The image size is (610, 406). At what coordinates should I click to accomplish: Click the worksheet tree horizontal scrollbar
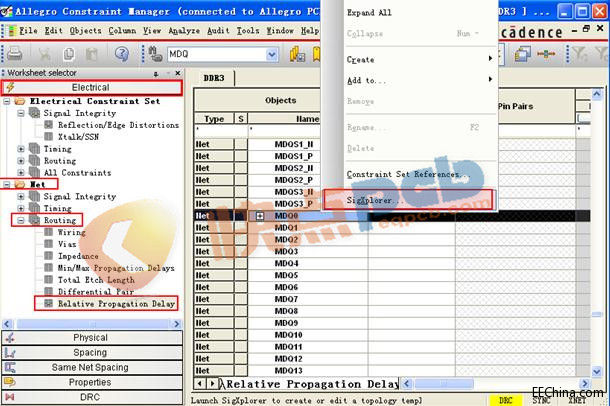(x=93, y=324)
